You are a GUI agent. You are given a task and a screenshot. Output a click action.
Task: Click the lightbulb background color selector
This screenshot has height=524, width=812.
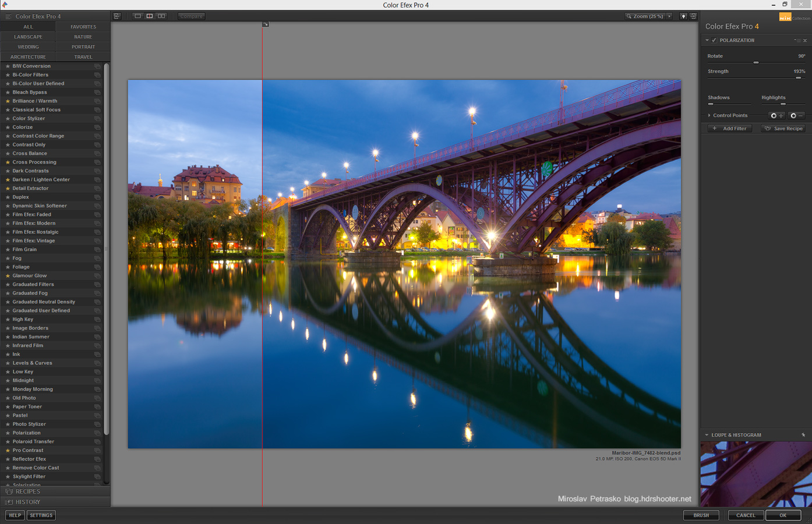click(683, 16)
